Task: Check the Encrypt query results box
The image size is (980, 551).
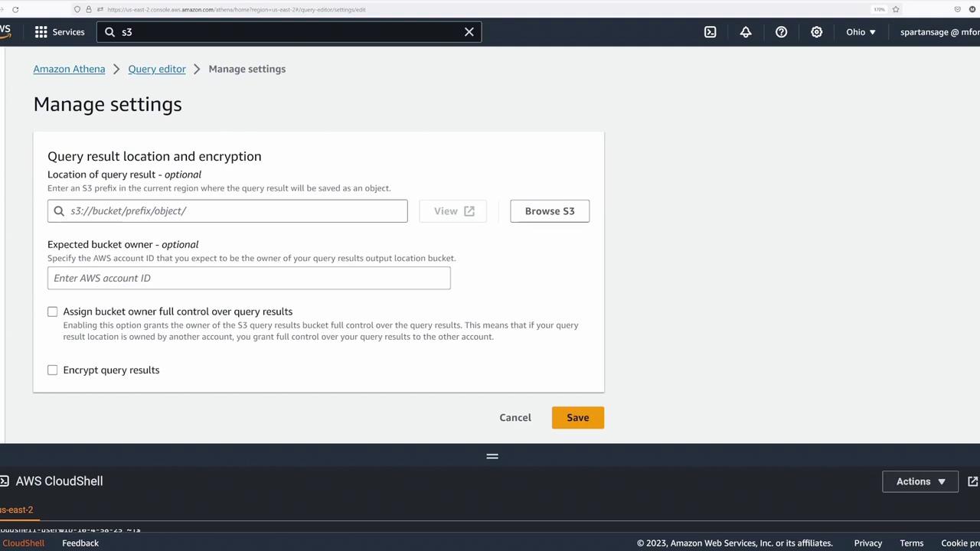Action: pyautogui.click(x=53, y=370)
